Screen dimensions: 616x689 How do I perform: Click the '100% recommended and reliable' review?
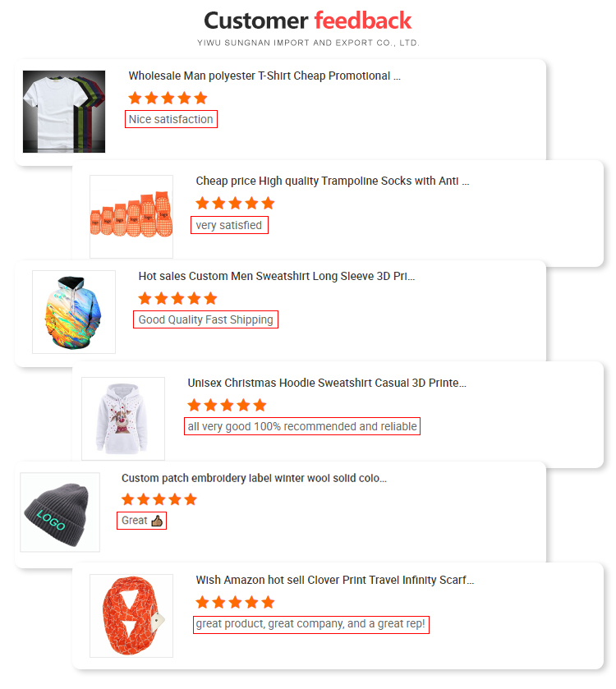coord(302,426)
